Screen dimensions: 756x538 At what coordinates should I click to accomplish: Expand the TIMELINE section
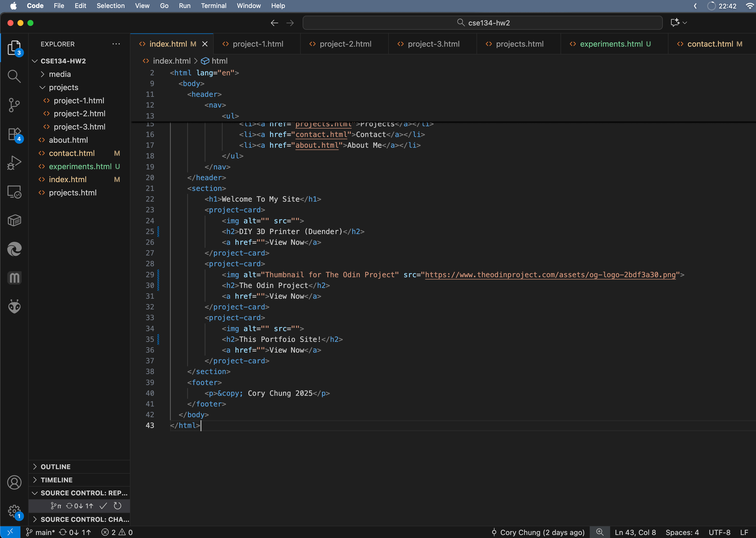point(57,480)
